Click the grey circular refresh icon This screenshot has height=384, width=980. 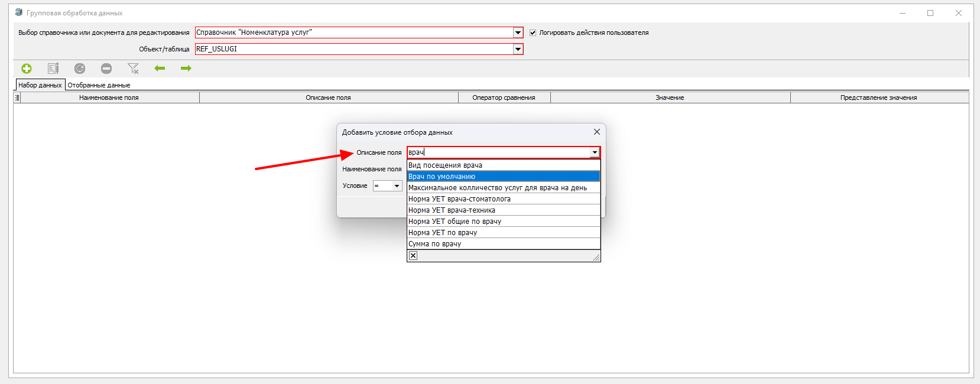coord(80,69)
